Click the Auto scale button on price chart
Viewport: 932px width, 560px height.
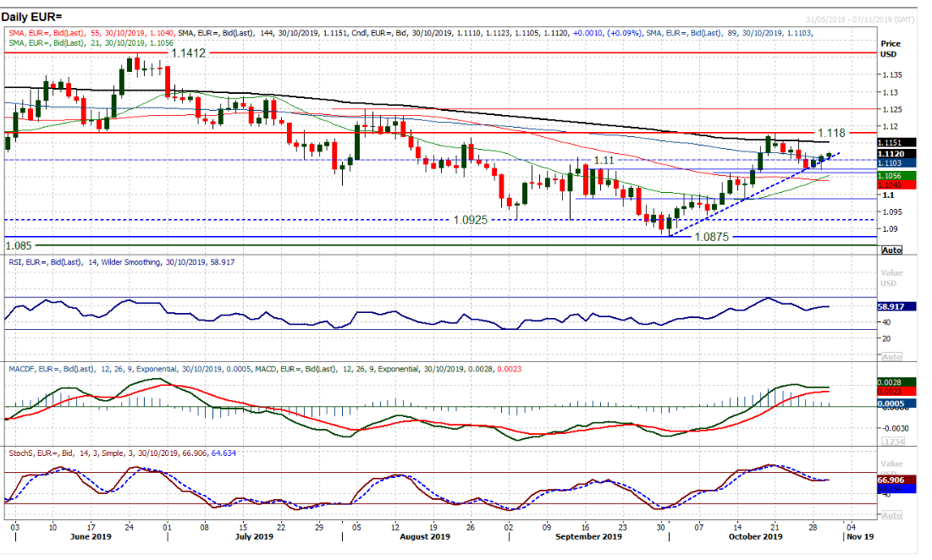coord(891,251)
